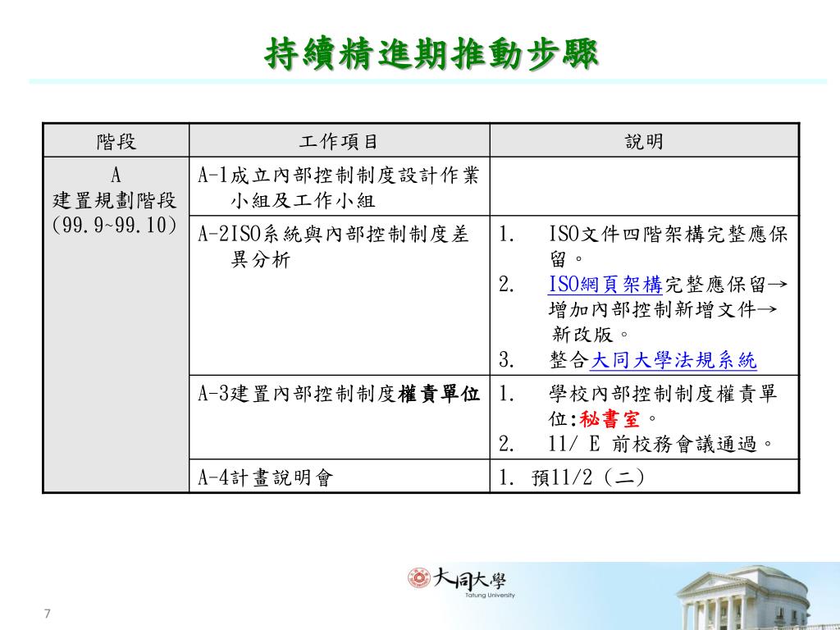Click the slide title 持續精進期推動步驟
Screen dimensions: 840x630
coord(431,53)
